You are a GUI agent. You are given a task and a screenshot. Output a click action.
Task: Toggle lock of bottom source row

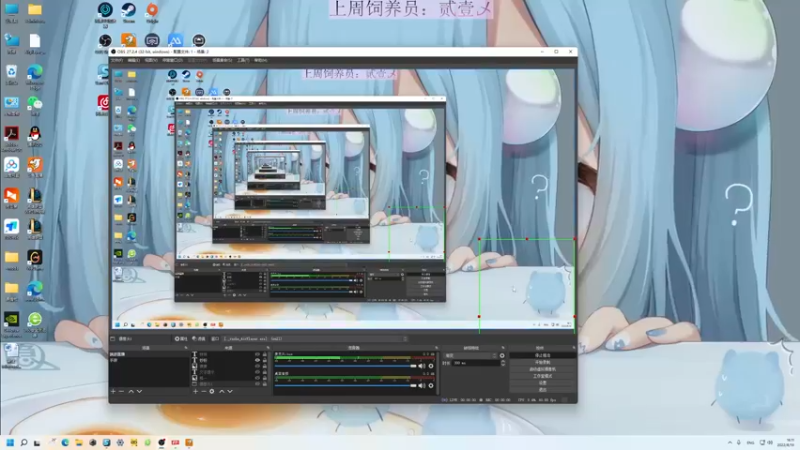click(x=265, y=384)
